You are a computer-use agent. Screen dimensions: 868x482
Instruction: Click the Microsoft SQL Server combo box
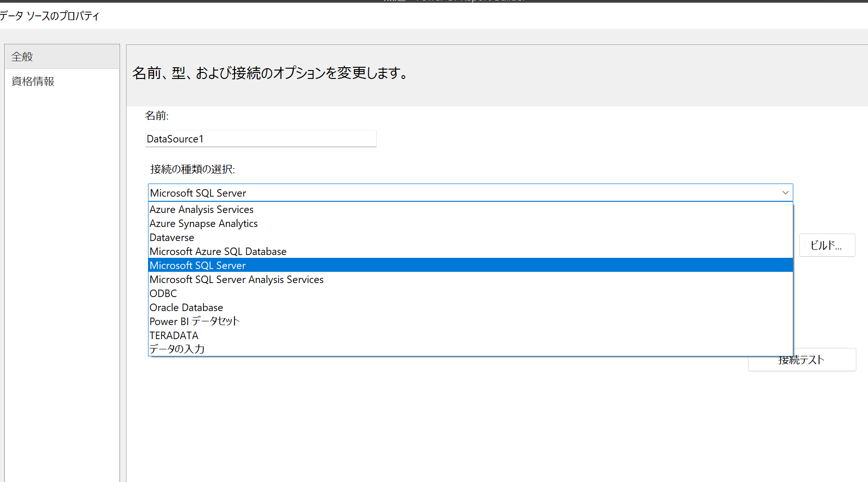(x=470, y=193)
